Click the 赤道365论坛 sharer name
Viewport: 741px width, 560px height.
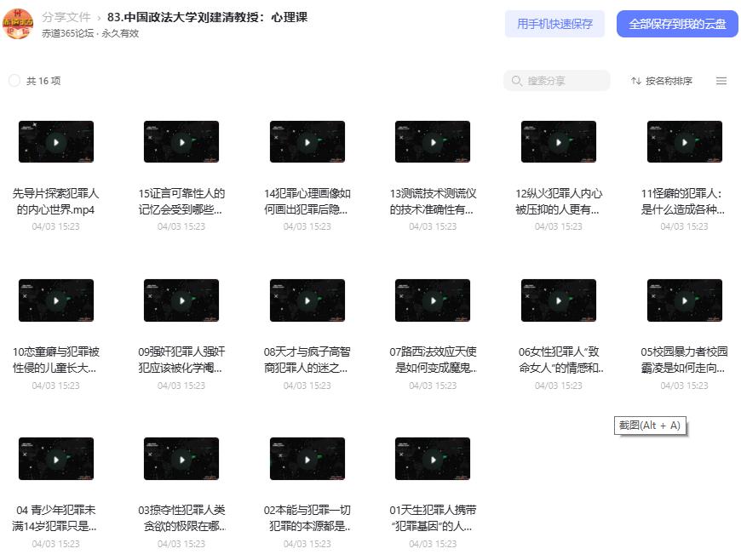click(67, 33)
